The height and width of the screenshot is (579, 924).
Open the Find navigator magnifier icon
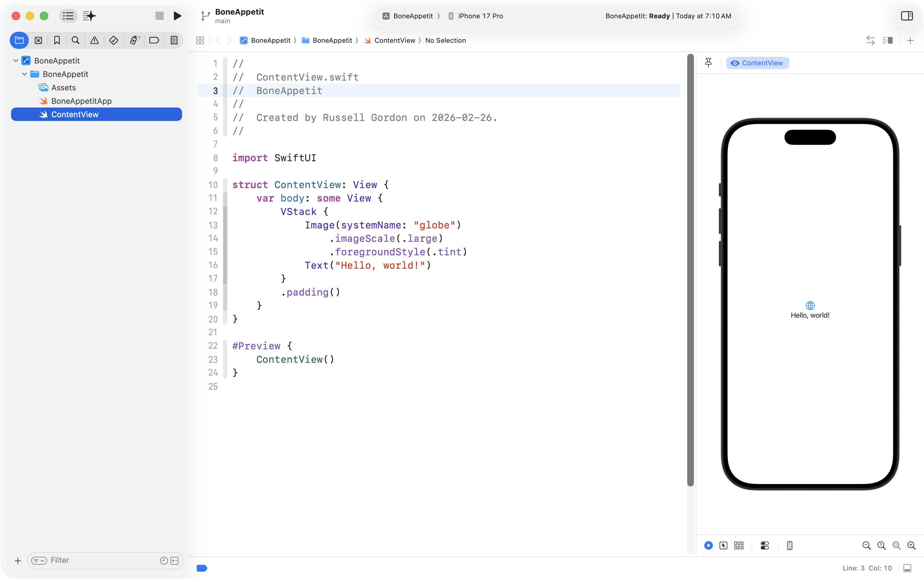[x=75, y=40]
